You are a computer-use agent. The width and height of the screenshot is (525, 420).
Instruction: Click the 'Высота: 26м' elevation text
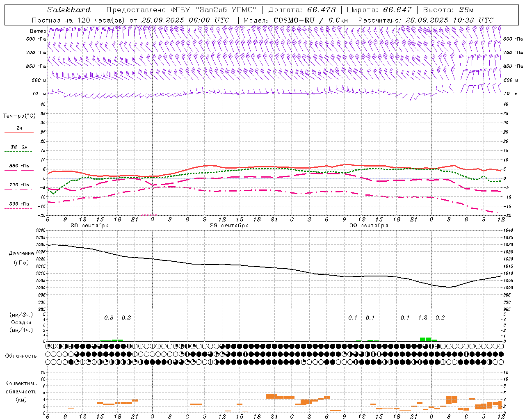coord(448,10)
